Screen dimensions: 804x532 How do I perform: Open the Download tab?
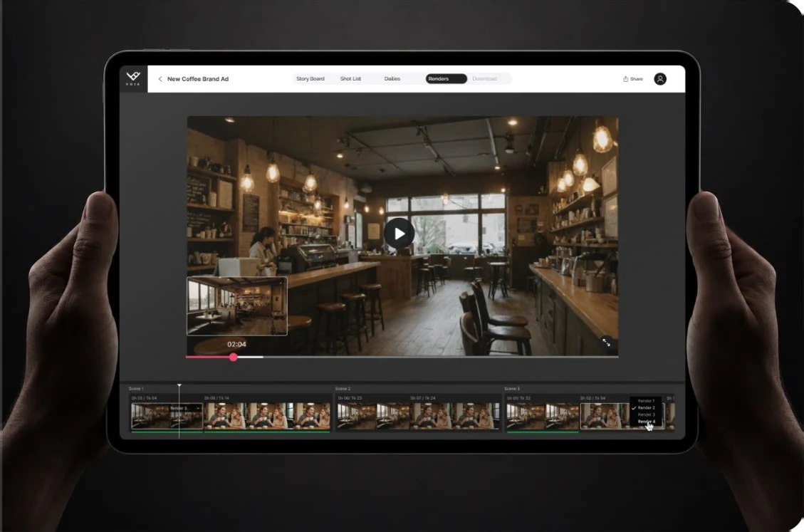(484, 78)
